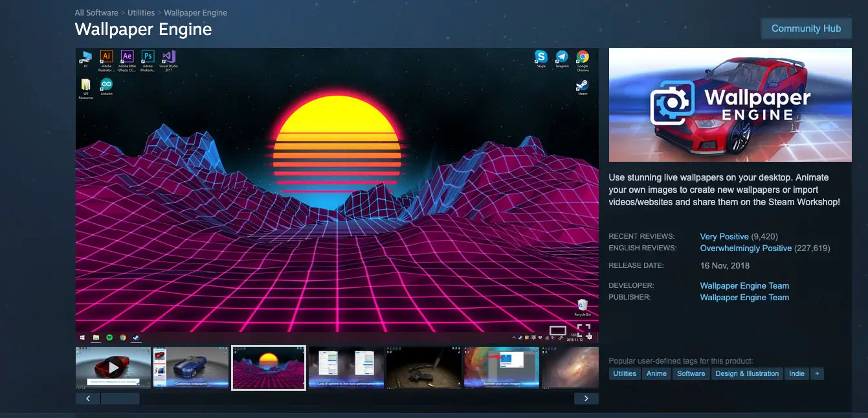Click the fullscreen icon on the screenshot
Viewport: 868px width, 418px height.
point(584,330)
